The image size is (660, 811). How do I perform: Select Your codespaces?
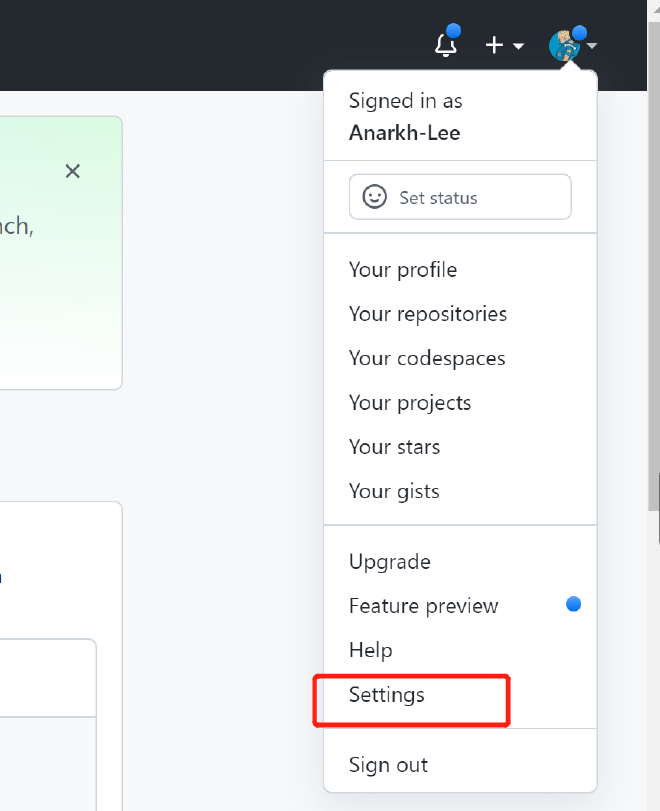[x=427, y=358]
